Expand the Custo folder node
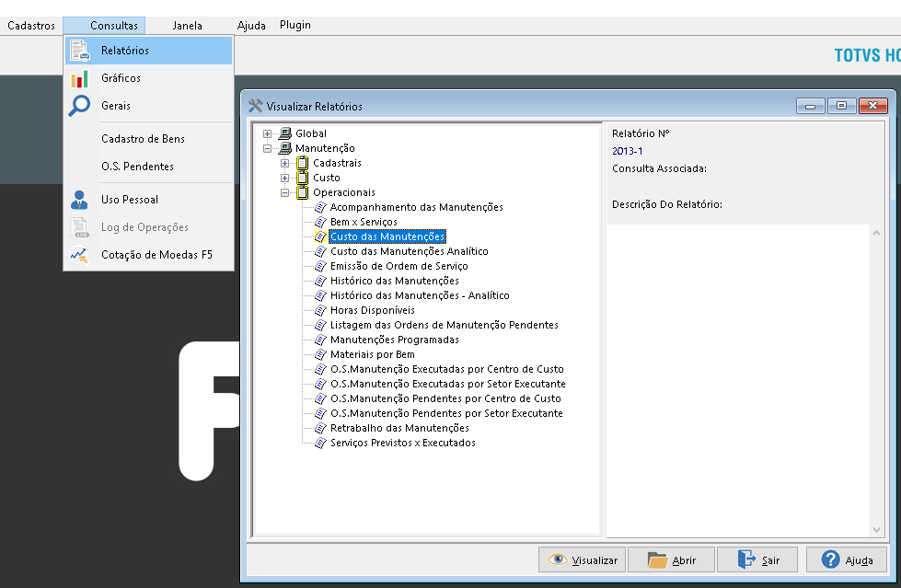 pyautogui.click(x=284, y=179)
